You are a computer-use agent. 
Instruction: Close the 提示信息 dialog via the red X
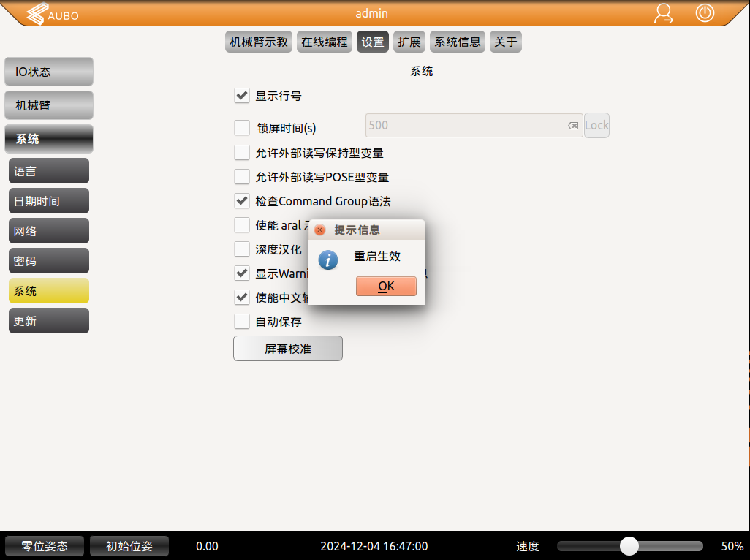click(319, 230)
